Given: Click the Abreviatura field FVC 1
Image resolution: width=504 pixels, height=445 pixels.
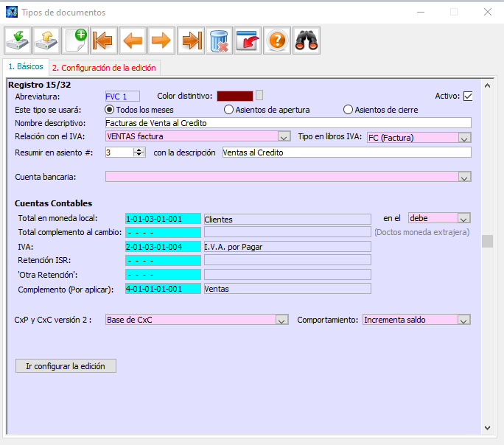Looking at the screenshot, I should [122, 97].
